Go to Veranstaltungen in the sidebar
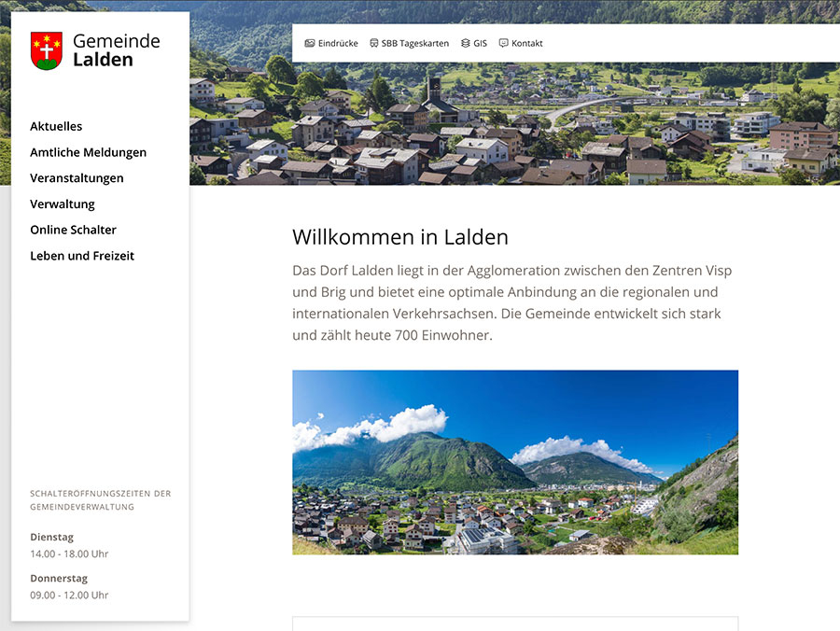 click(x=77, y=178)
